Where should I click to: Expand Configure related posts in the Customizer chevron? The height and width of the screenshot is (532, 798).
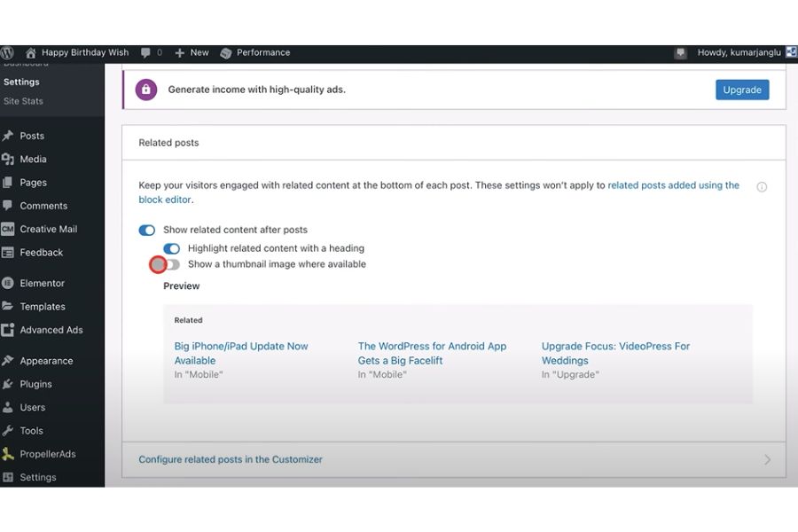coord(767,459)
